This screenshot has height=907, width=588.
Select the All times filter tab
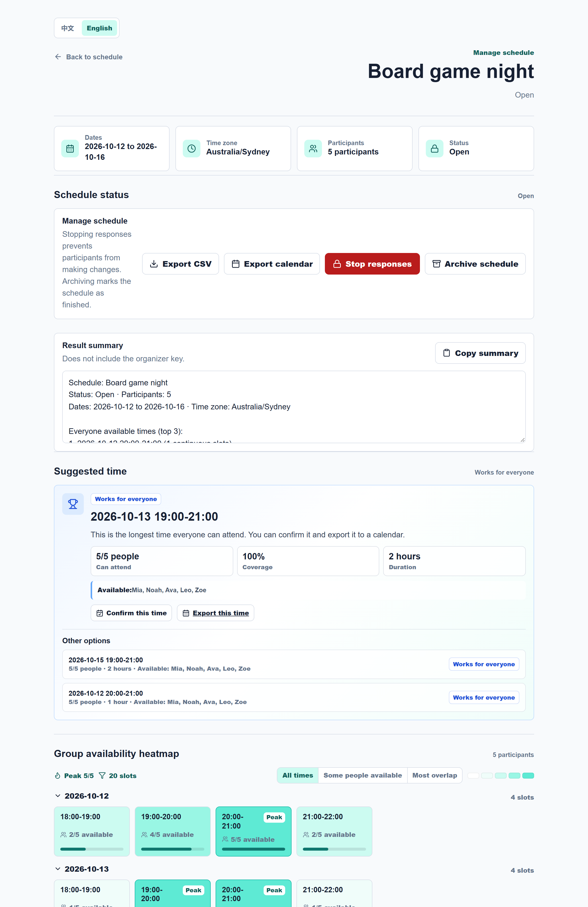click(298, 775)
